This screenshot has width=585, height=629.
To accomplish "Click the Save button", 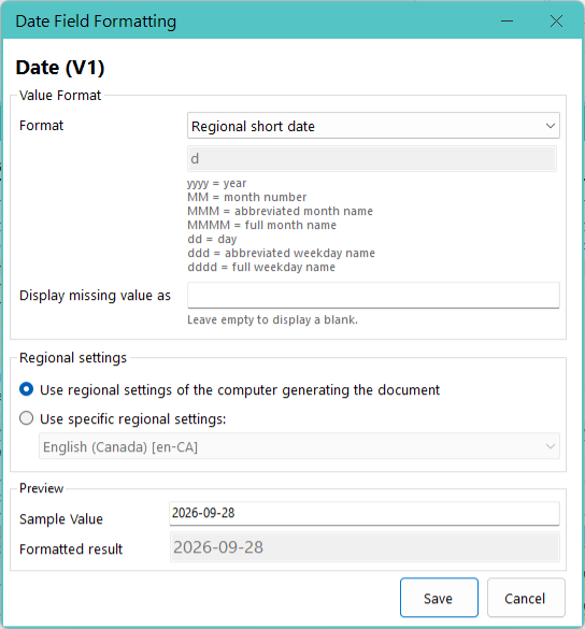I will (439, 598).
